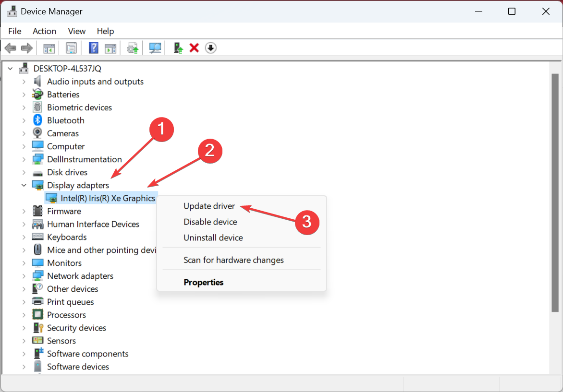
Task: Minimize the Device Manager window
Action: coord(478,12)
